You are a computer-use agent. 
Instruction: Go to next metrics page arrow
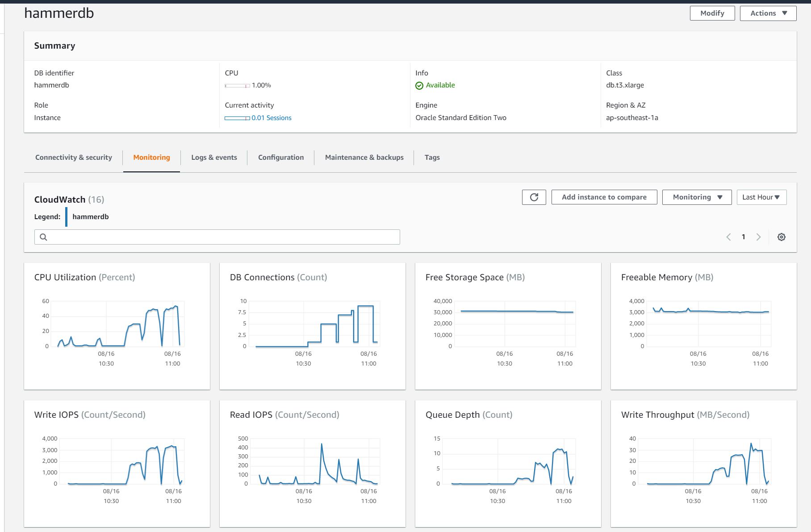tap(758, 237)
